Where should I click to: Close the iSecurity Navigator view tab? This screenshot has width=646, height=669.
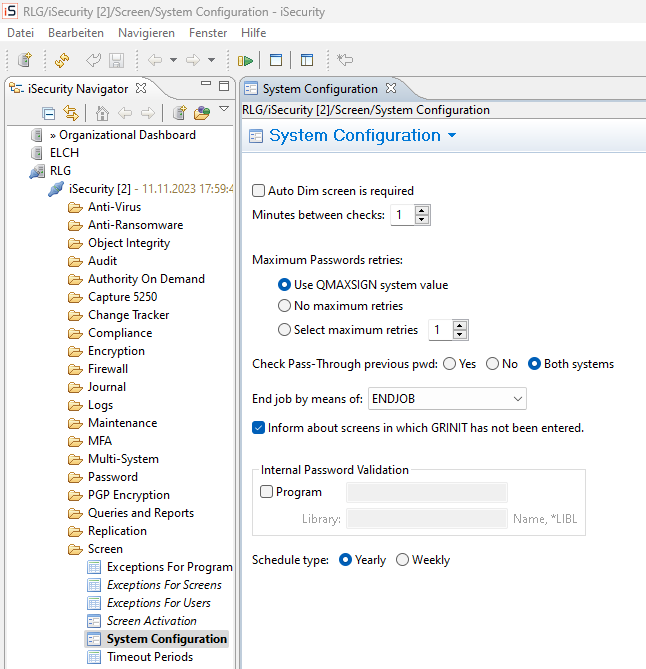(141, 88)
